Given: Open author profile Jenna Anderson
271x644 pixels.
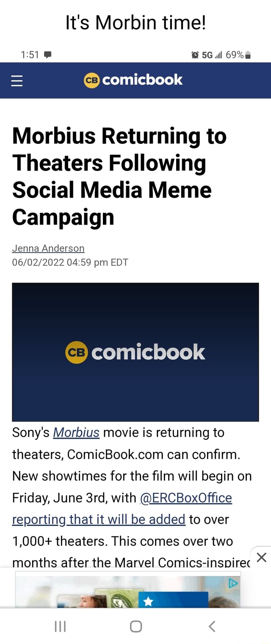Looking at the screenshot, I should pos(48,248).
